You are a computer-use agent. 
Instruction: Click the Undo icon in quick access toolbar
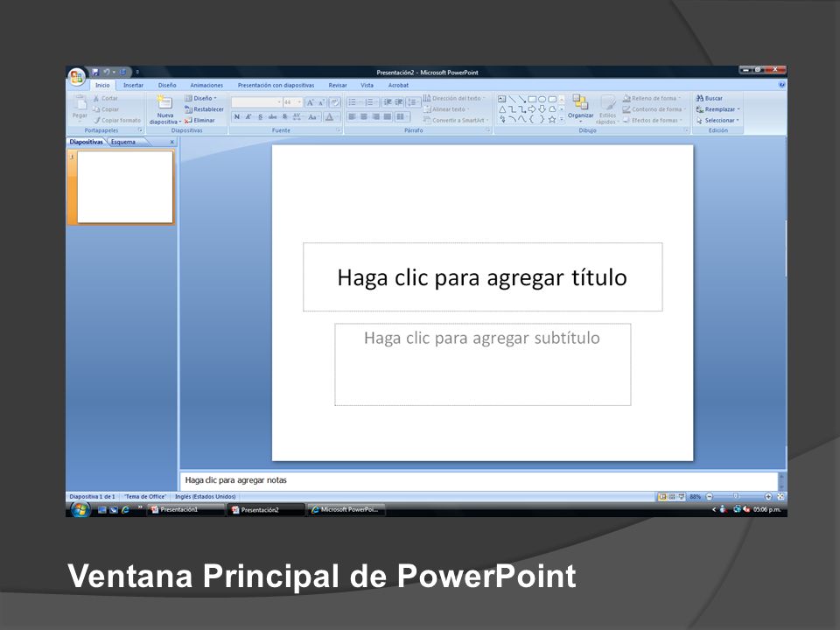(107, 72)
